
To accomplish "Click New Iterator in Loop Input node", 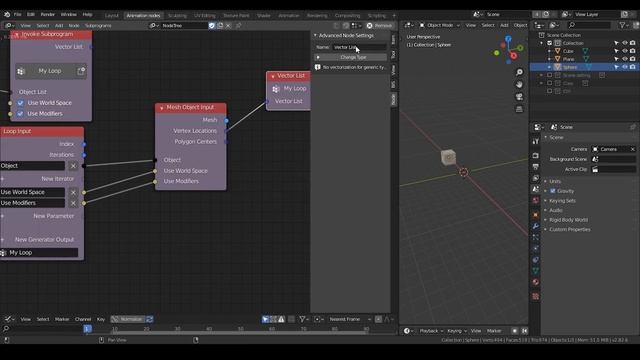I will [x=58, y=179].
